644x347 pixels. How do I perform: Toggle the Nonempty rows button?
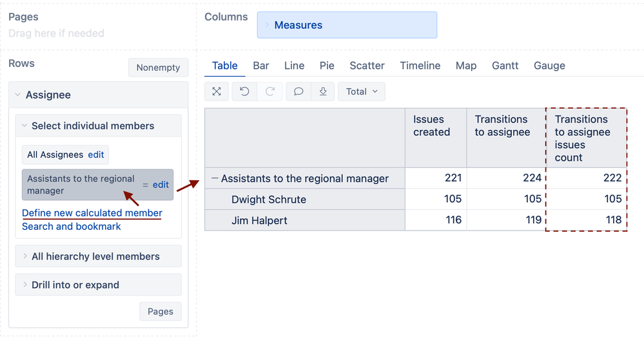point(158,68)
